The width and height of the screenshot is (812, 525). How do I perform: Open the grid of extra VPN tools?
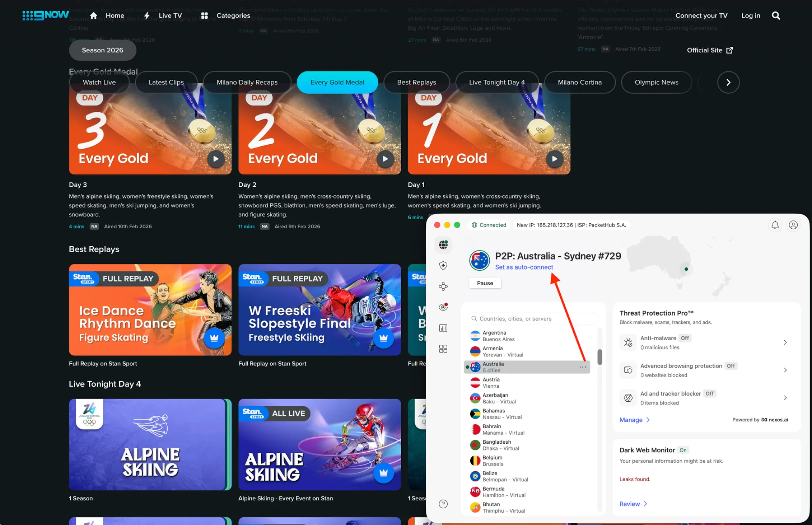click(x=443, y=349)
